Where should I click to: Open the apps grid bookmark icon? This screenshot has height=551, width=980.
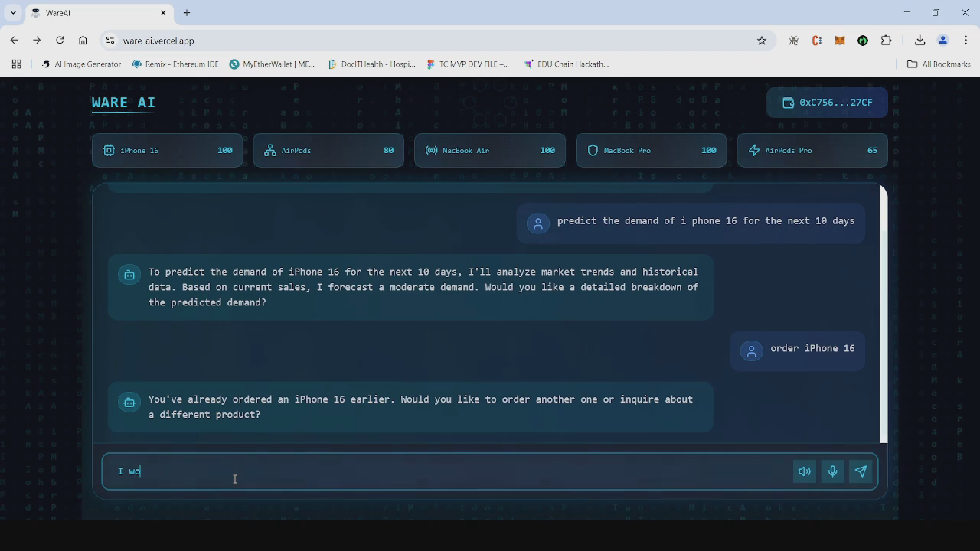[16, 64]
